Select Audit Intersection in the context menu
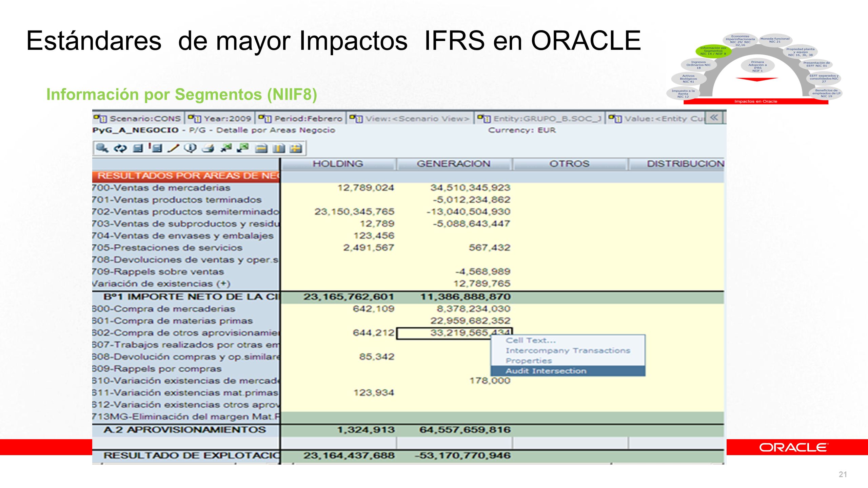The width and height of the screenshot is (868, 488). click(x=568, y=371)
